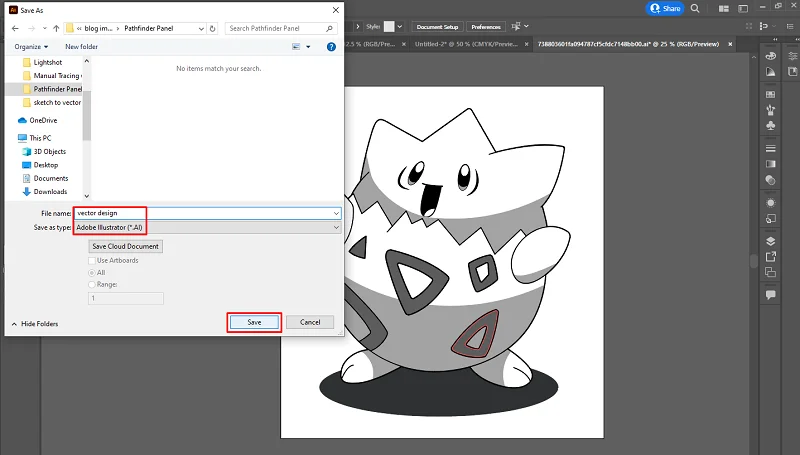This screenshot has height=455, width=800.
Task: Switch to the 2.5 % RGB document tab
Action: [370, 44]
